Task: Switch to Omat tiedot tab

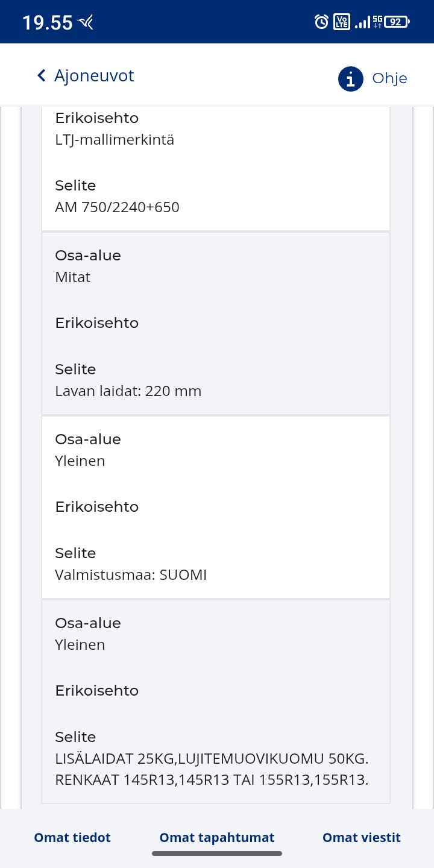Action: click(x=72, y=837)
